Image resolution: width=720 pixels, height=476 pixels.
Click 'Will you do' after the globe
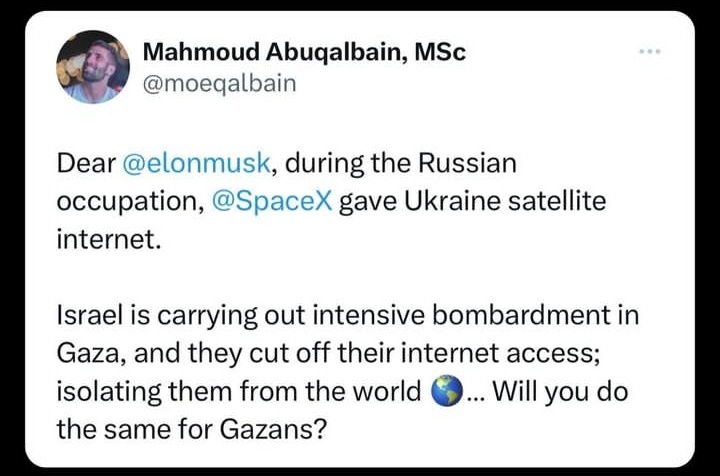tap(560, 392)
